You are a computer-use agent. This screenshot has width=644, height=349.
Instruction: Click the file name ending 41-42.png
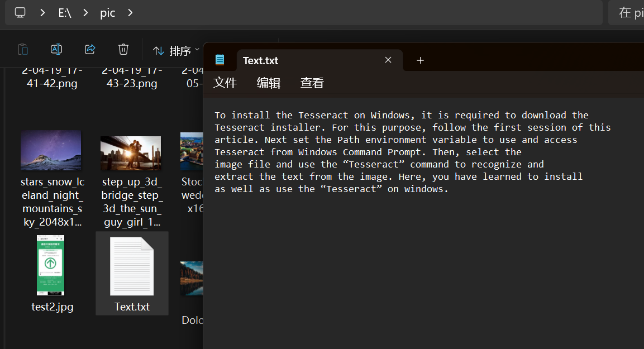pyautogui.click(x=52, y=77)
